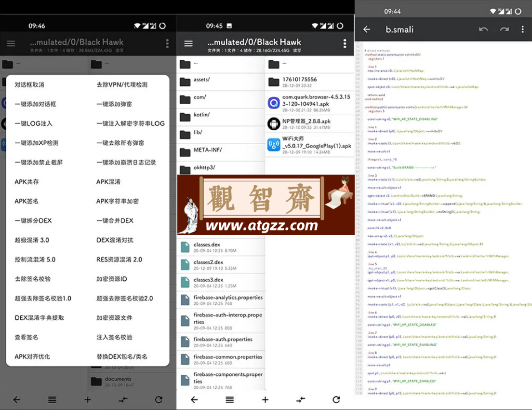Screen dimensions: 532x410
Task: Choose 一键LOG注入 option
Action: point(33,123)
